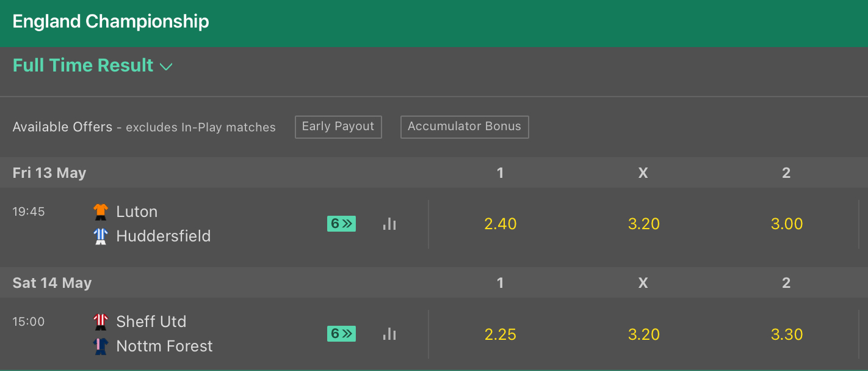868x371 pixels.
Task: Open more markets badge for Luton v Huddersfield
Action: click(342, 224)
